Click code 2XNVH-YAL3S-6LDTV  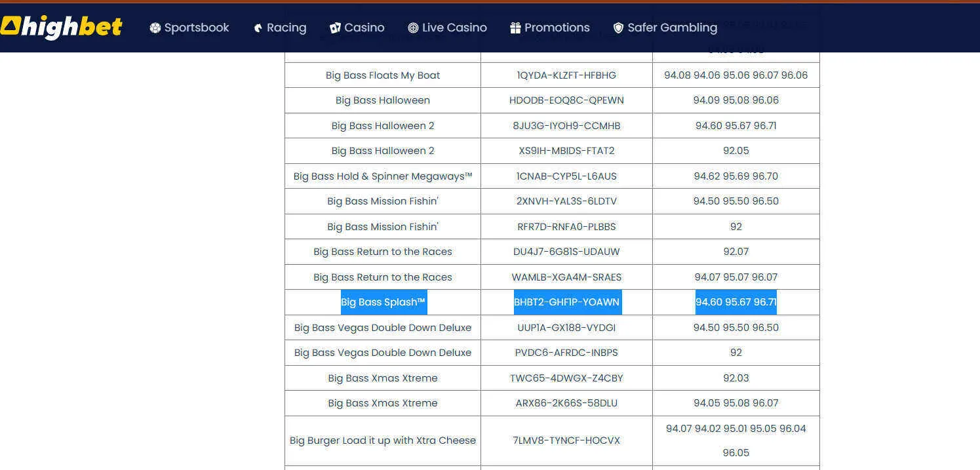tap(566, 201)
